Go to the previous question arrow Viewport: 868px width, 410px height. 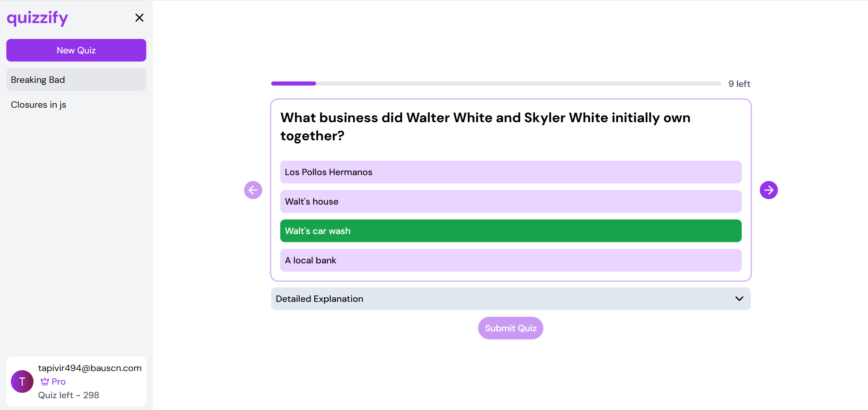(x=253, y=190)
